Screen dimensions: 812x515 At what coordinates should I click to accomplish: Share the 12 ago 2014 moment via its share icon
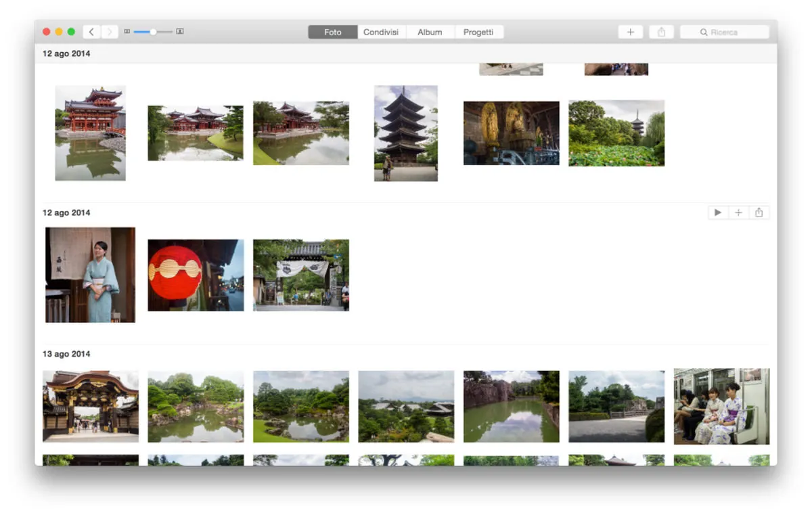[x=759, y=212]
